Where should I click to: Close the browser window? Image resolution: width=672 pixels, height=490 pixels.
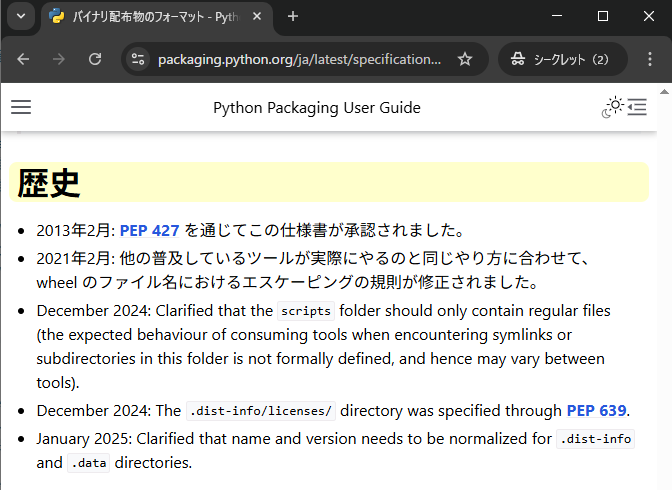[x=649, y=16]
